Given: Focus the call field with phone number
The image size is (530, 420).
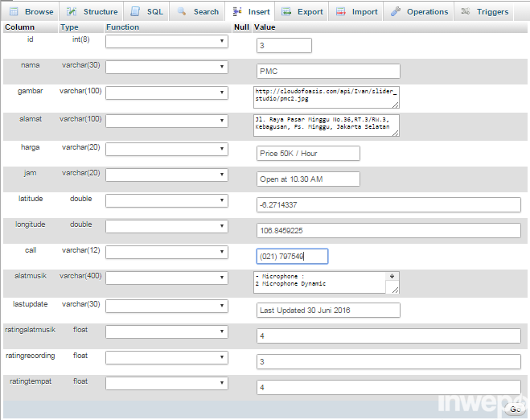Looking at the screenshot, I should (292, 257).
